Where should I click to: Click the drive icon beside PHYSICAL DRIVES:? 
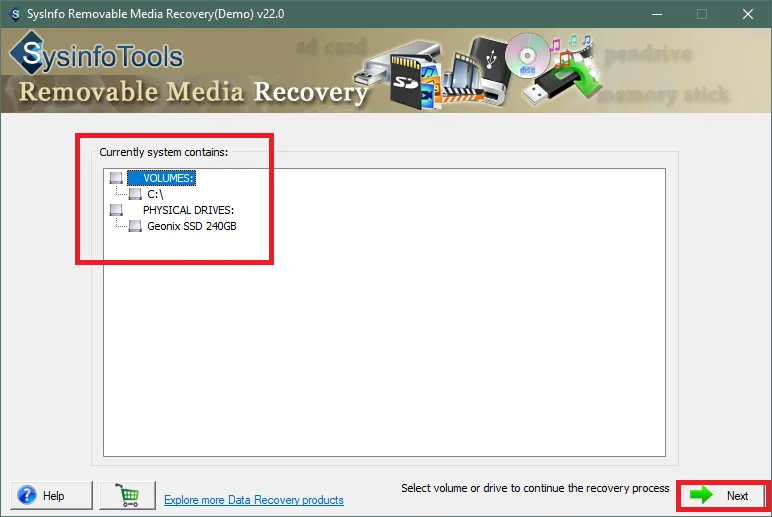coord(116,210)
